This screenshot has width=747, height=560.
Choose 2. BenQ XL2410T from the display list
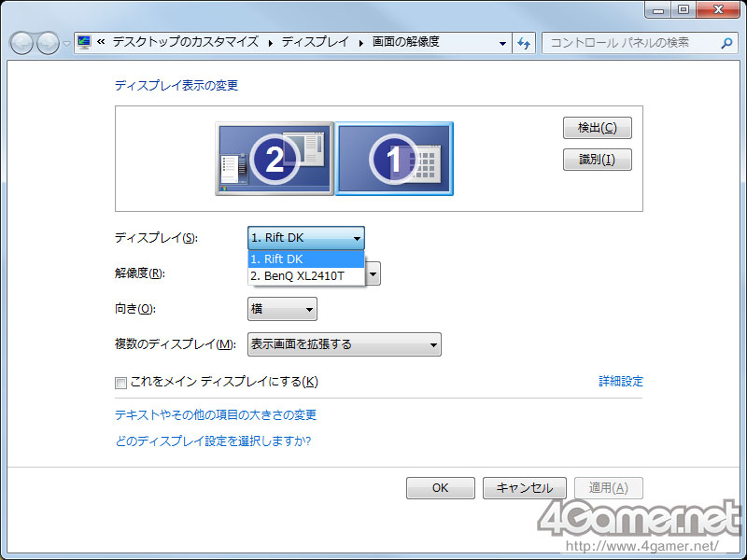tap(305, 276)
